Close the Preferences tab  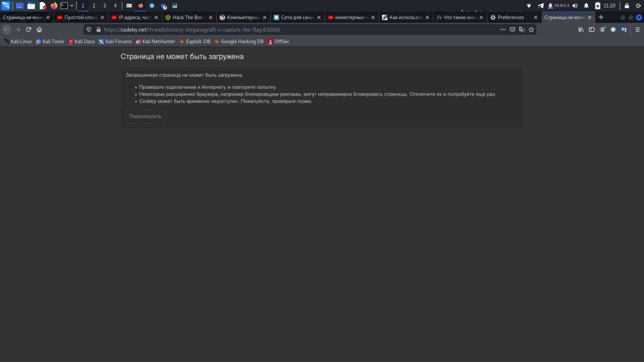(x=535, y=17)
